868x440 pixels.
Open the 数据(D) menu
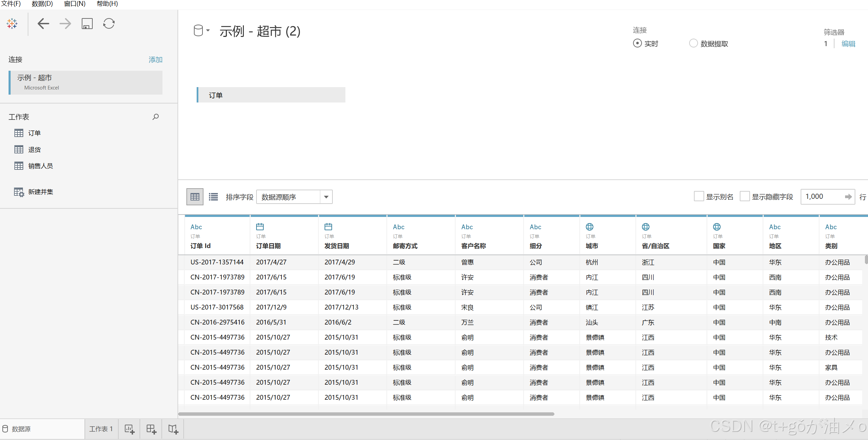(42, 4)
